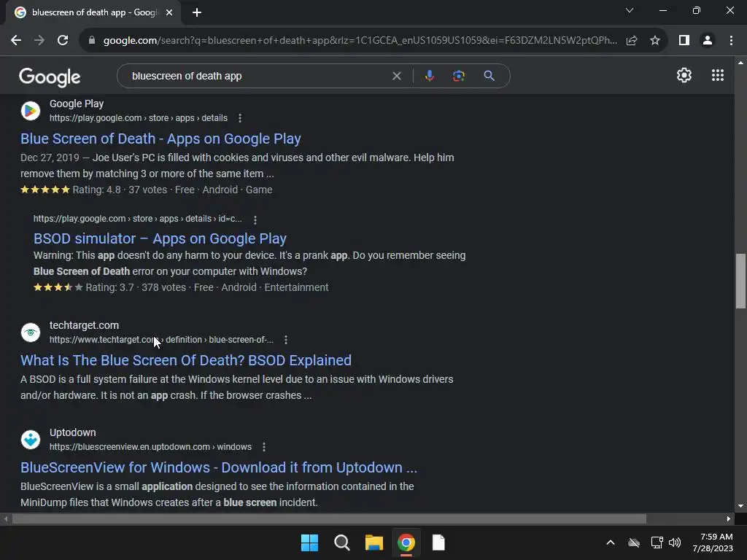Image resolution: width=747 pixels, height=560 pixels.
Task: Click the vertical scrollbar thumb
Action: pos(741,281)
